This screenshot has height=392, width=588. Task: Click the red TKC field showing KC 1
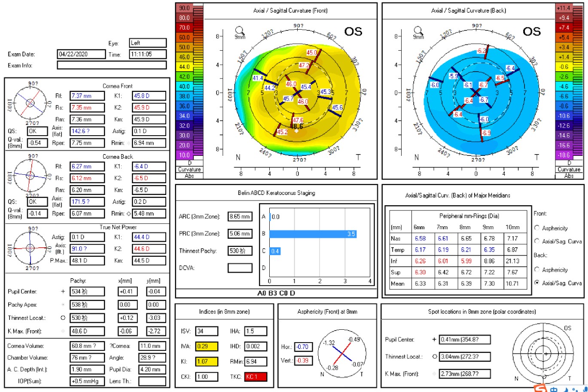256,377
